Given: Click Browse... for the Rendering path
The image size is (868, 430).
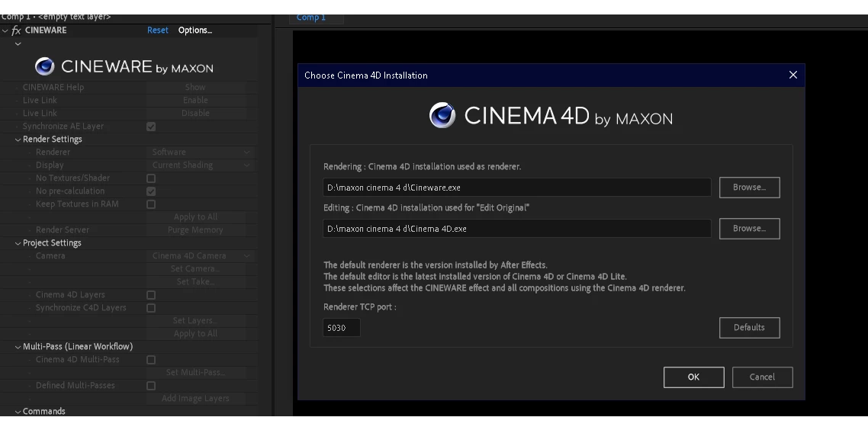Looking at the screenshot, I should (750, 188).
